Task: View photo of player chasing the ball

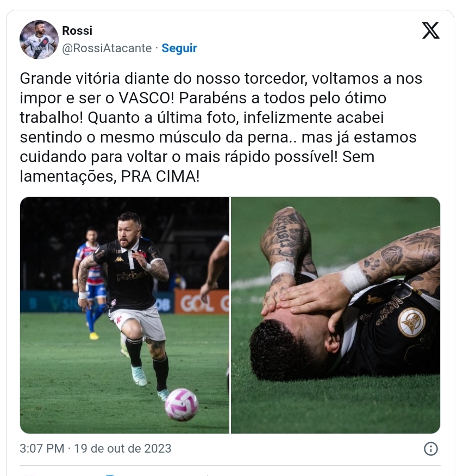Action: 124,315
